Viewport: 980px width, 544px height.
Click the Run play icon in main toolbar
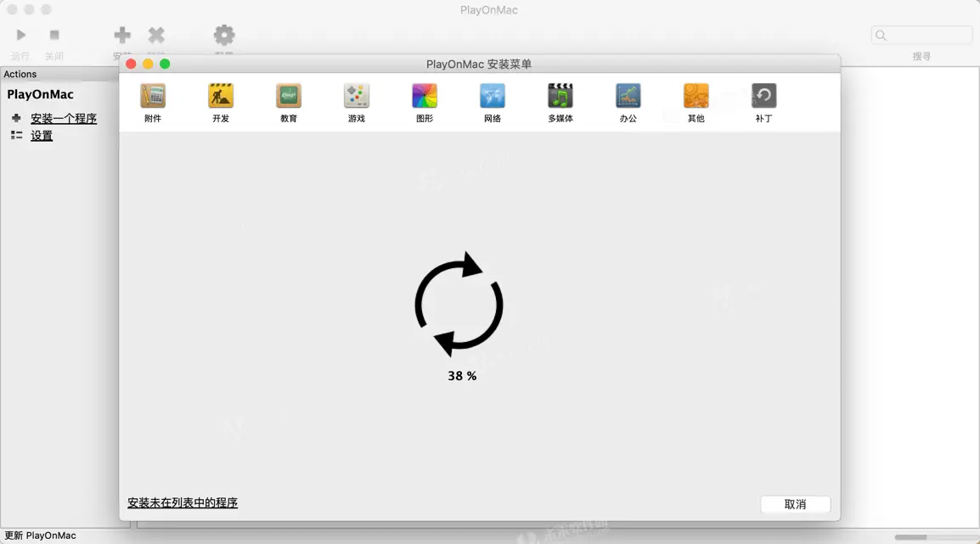[x=20, y=35]
